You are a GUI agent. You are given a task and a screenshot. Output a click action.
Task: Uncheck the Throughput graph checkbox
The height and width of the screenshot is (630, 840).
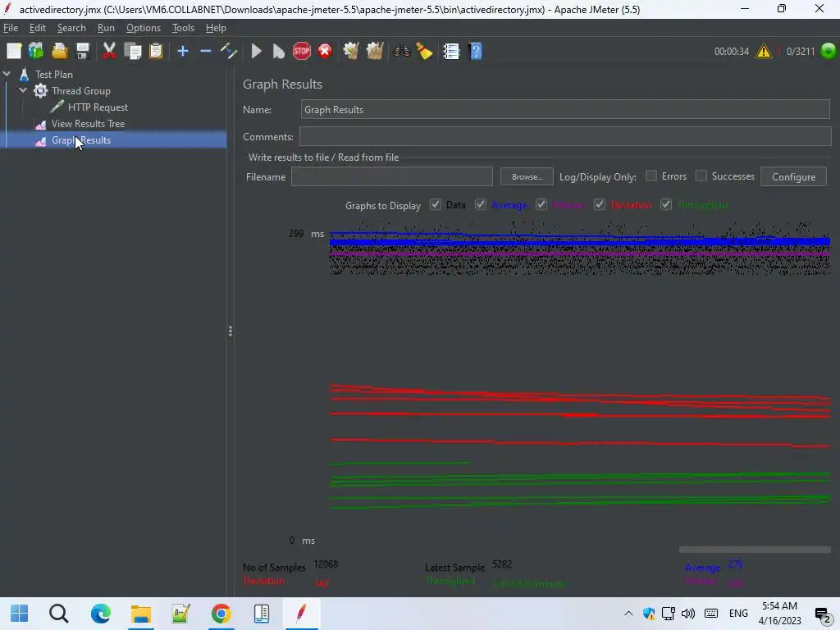[x=666, y=204]
